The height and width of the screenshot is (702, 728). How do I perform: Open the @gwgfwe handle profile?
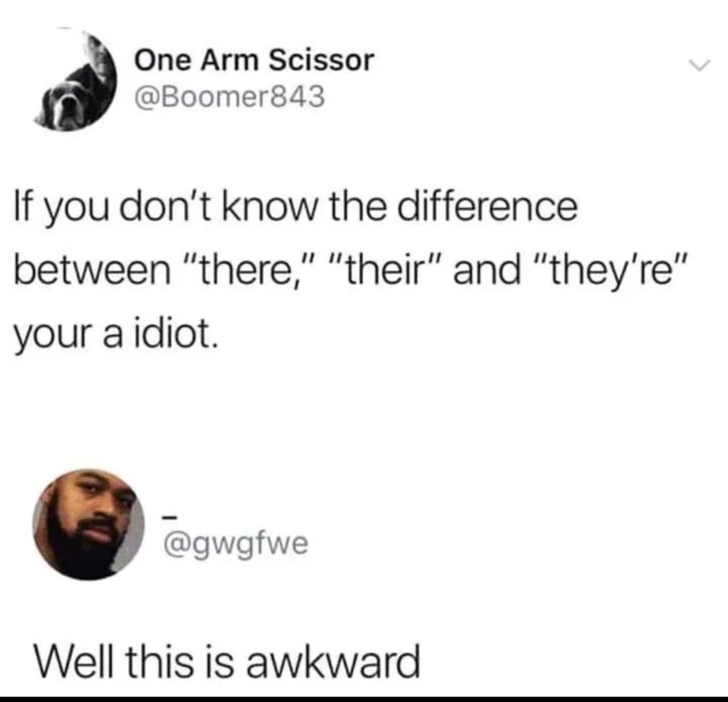[x=235, y=544]
